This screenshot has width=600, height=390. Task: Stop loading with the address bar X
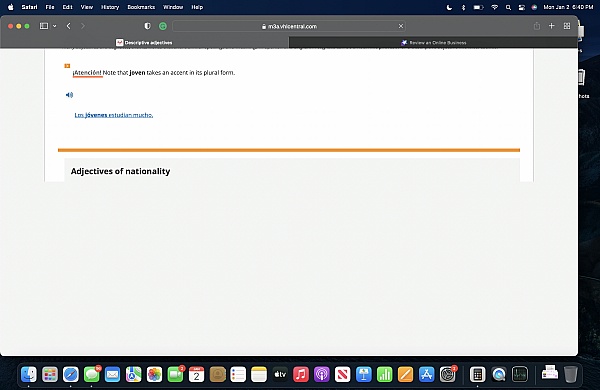[x=401, y=26]
